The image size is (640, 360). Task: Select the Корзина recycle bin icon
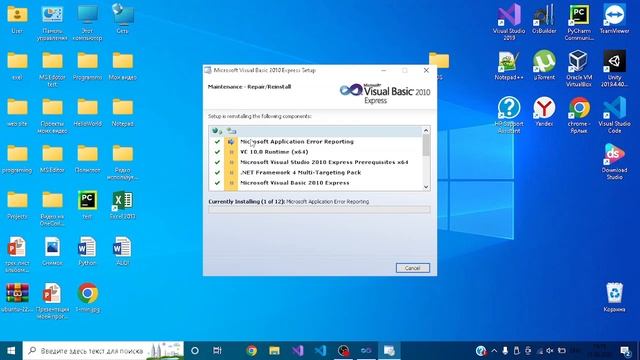(x=614, y=297)
